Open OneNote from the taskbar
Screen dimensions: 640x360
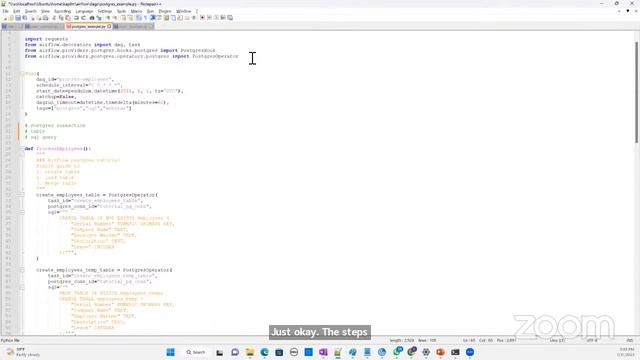pos(323,352)
